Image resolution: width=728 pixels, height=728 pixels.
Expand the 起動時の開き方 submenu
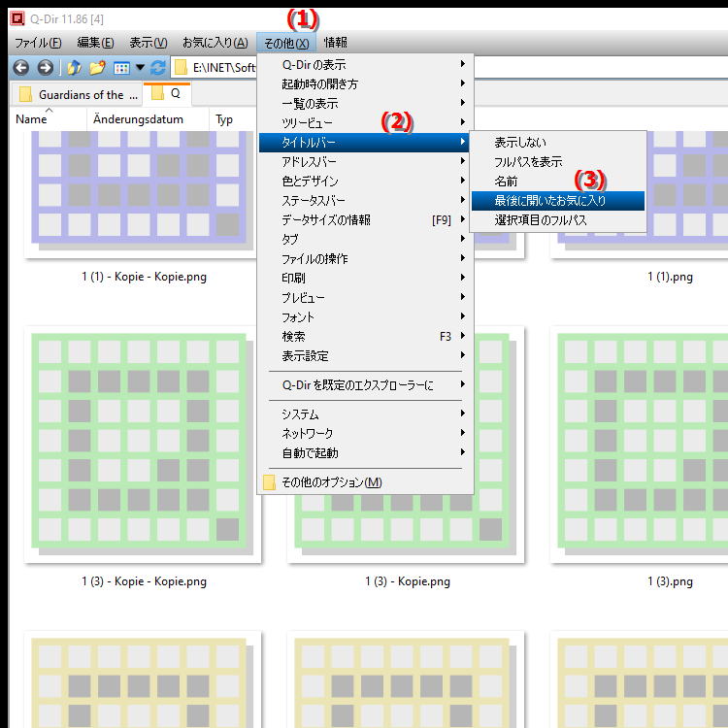click(364, 84)
